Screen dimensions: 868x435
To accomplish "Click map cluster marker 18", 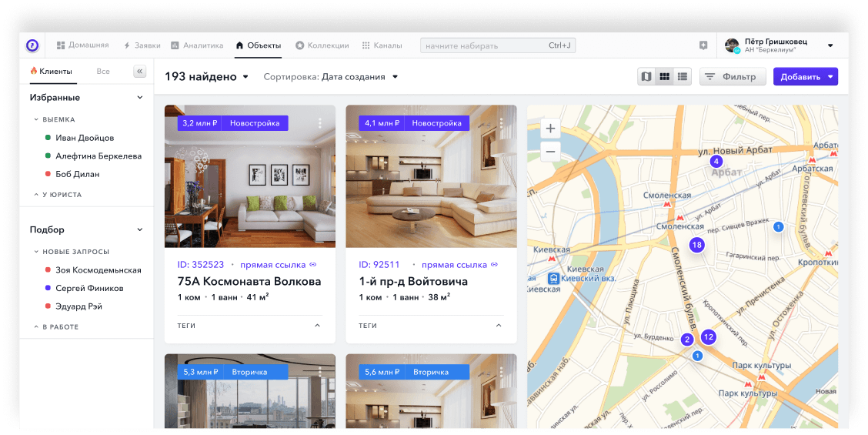I will [x=697, y=244].
